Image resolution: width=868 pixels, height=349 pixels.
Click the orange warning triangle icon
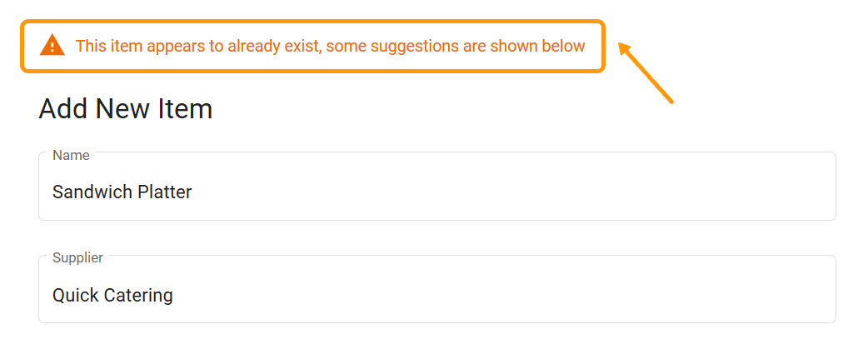[52, 46]
